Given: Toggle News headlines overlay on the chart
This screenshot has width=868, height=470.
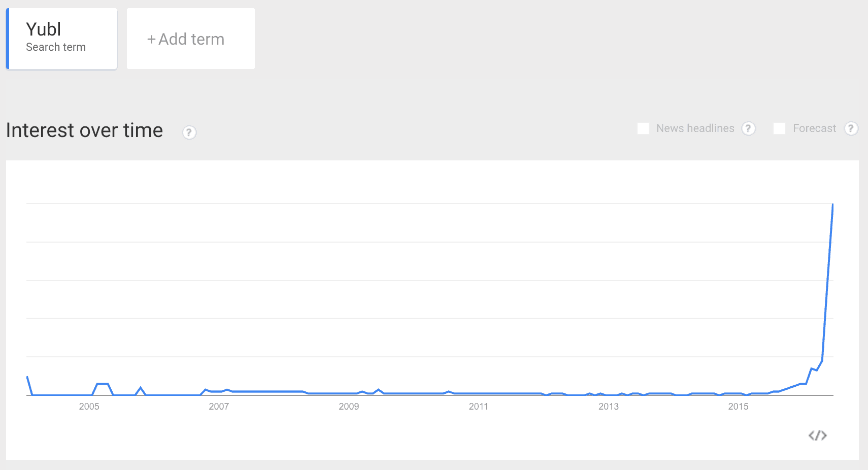Looking at the screenshot, I should click(x=643, y=128).
